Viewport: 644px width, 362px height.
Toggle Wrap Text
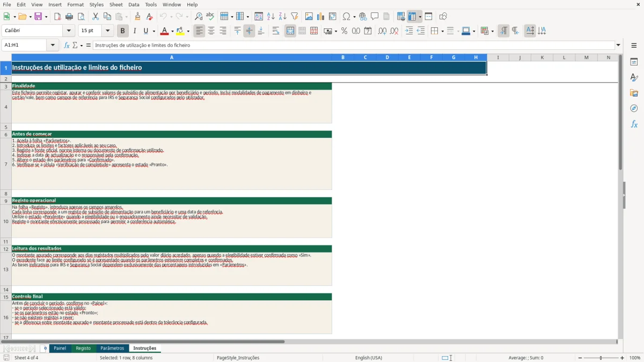pos(276,31)
